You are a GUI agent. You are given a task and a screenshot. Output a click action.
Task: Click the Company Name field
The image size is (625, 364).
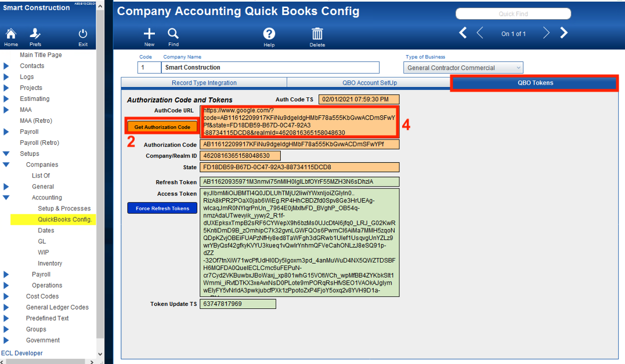[x=270, y=67]
